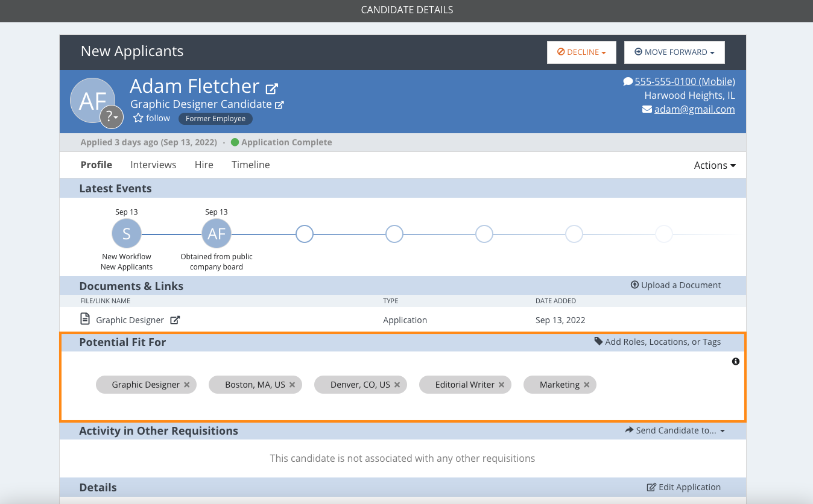The height and width of the screenshot is (504, 813).
Task: Click the info icon in Potential Fit section
Action: coord(735,362)
